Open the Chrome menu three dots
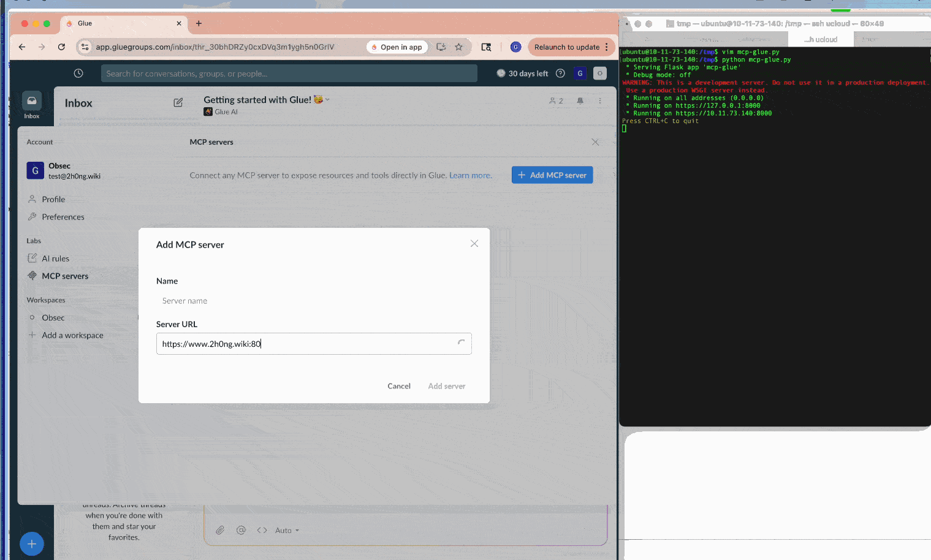 pyautogui.click(x=607, y=47)
